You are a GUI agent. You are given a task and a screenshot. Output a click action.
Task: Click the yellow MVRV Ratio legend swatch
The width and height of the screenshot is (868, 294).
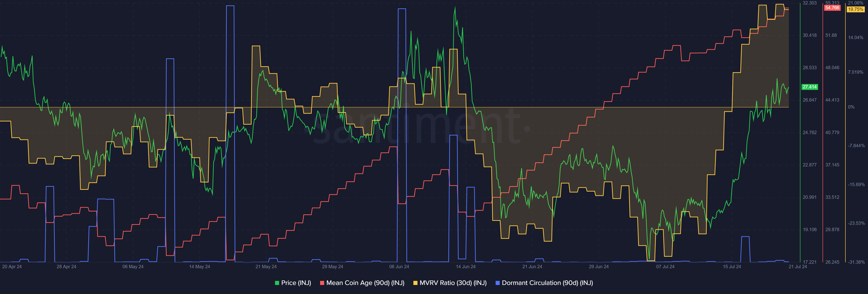415,283
